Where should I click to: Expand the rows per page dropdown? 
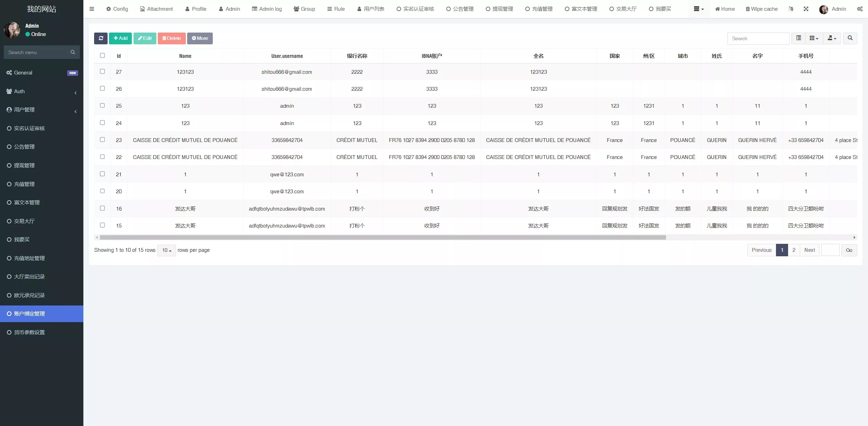coord(166,250)
